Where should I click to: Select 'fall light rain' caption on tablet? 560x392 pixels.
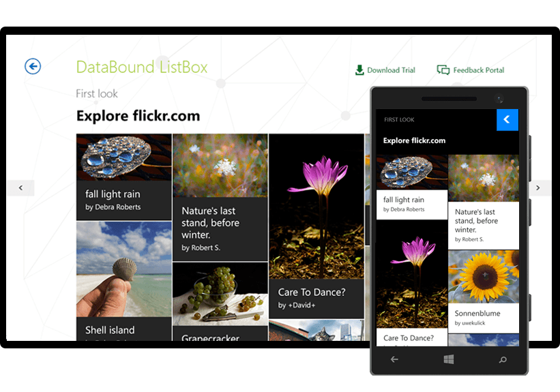click(113, 194)
